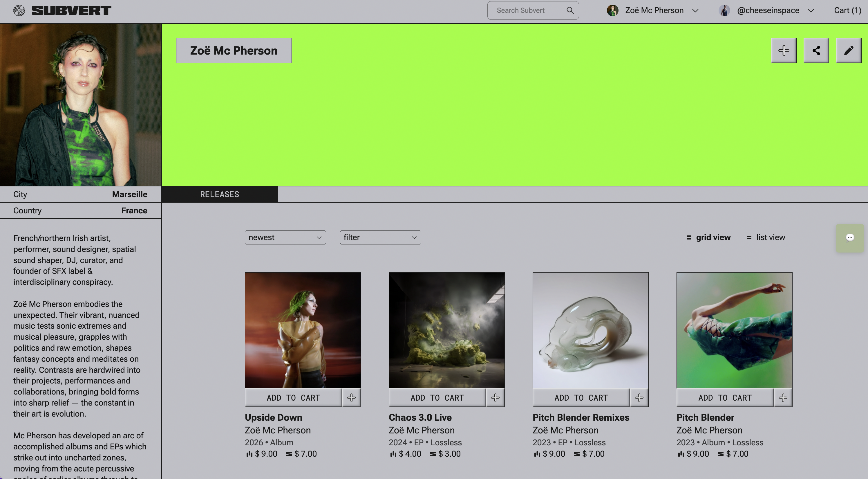Open the newest sort dropdown
The height and width of the screenshot is (479, 868).
click(x=285, y=237)
